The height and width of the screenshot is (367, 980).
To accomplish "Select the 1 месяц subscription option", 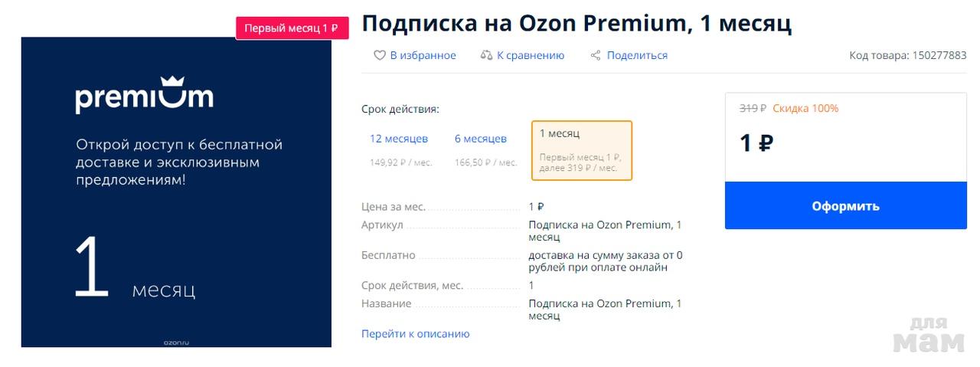I will point(581,150).
